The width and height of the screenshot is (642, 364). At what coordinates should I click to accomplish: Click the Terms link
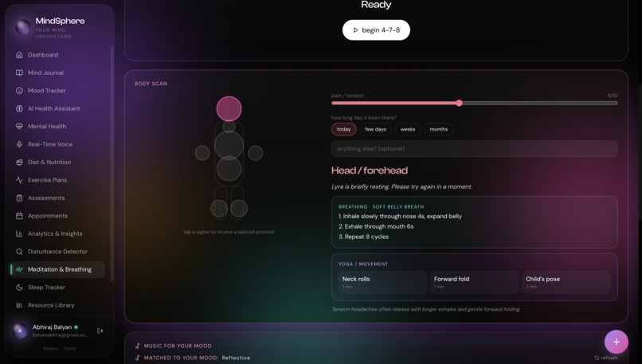[69, 349]
